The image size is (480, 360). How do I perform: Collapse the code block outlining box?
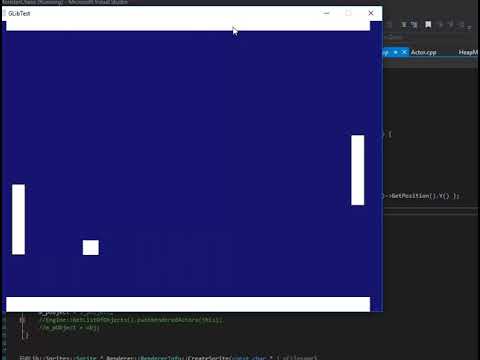22,320
